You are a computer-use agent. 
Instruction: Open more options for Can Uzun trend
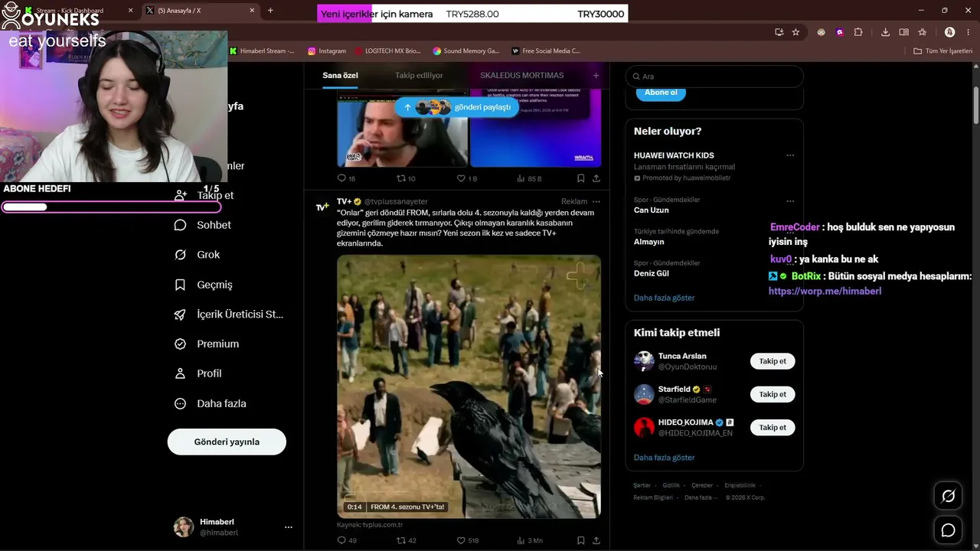790,201
